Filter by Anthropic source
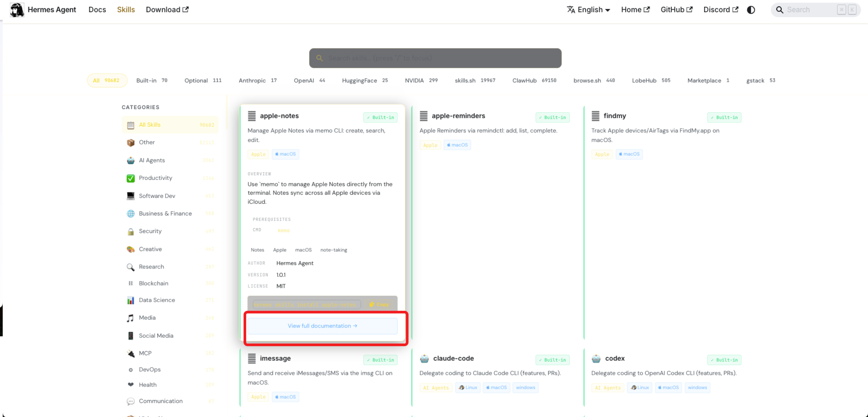This screenshot has height=417, width=868. pyautogui.click(x=258, y=81)
